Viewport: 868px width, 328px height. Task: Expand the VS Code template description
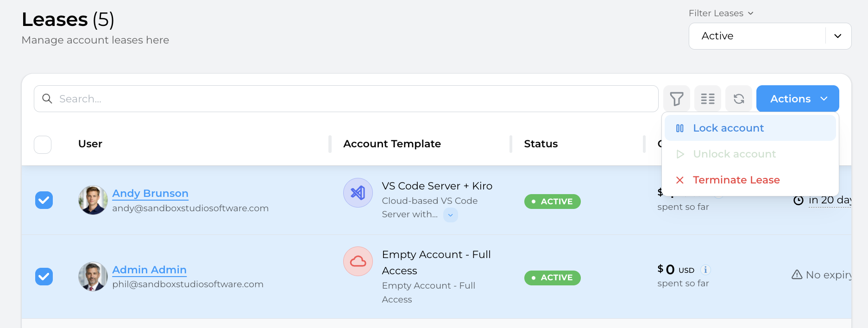coord(450,215)
